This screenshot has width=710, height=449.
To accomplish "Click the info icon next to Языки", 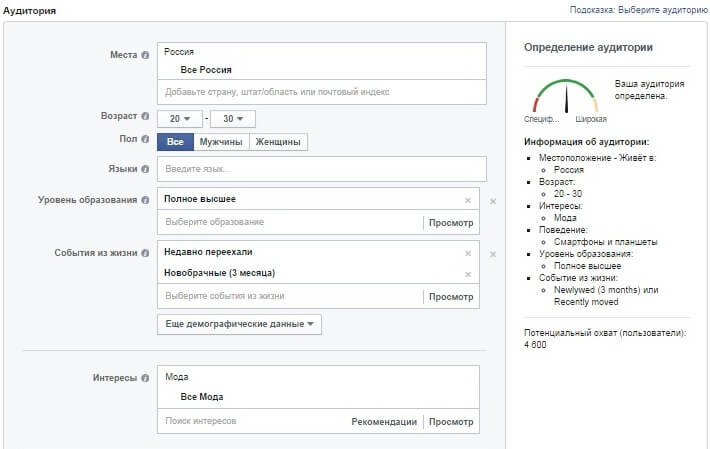I will point(146,169).
